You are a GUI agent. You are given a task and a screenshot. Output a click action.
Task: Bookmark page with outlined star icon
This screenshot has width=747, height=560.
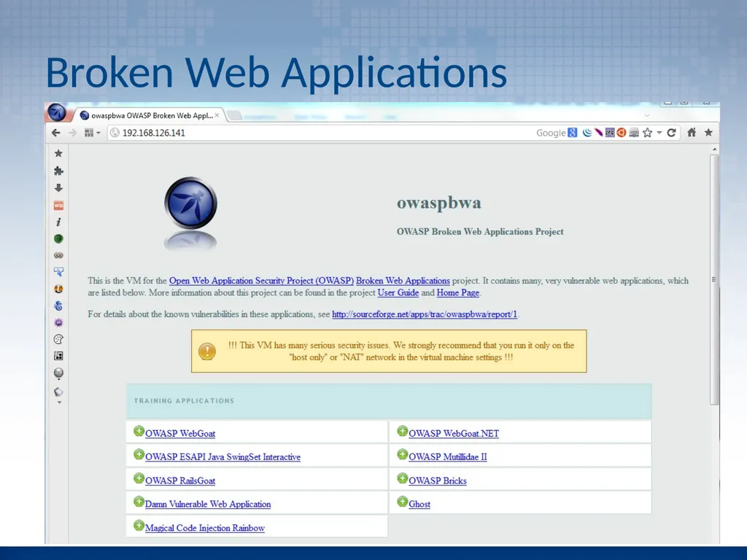click(x=647, y=133)
